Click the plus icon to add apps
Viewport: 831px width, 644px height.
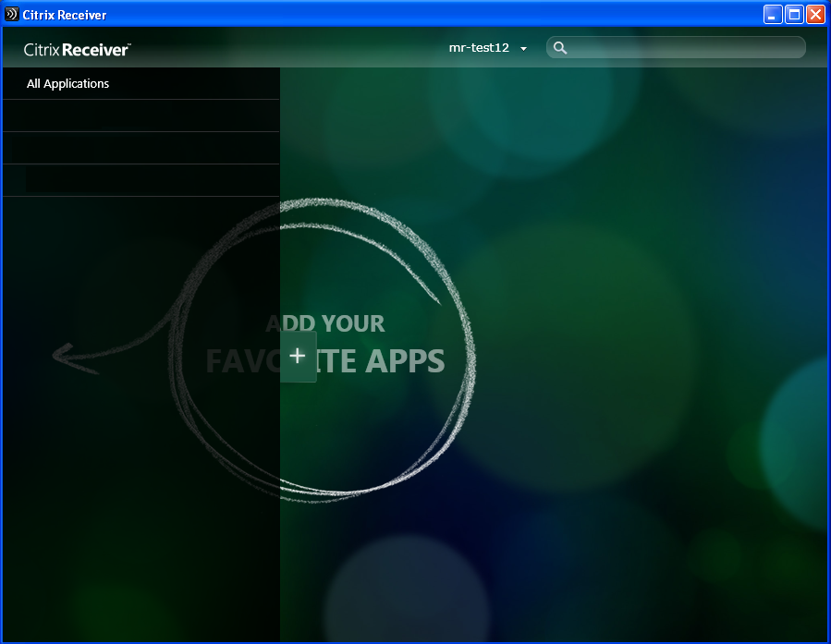(298, 356)
